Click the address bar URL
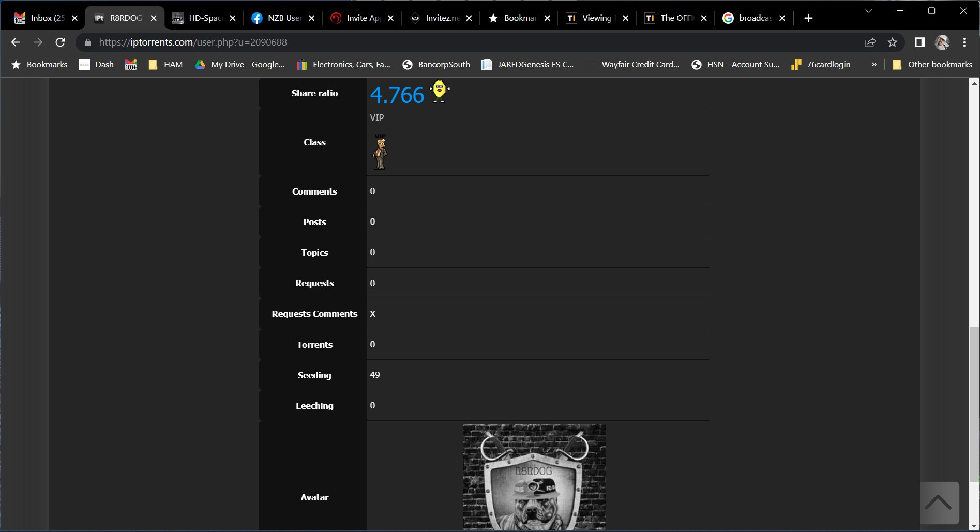The height and width of the screenshot is (532, 980). pyautogui.click(x=193, y=42)
